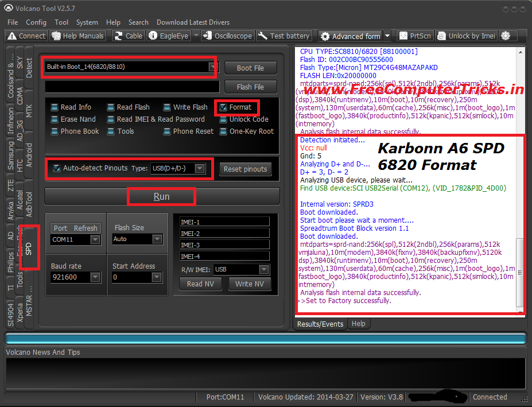Switch to the SPD side tab
532x407 pixels.
click(x=29, y=249)
